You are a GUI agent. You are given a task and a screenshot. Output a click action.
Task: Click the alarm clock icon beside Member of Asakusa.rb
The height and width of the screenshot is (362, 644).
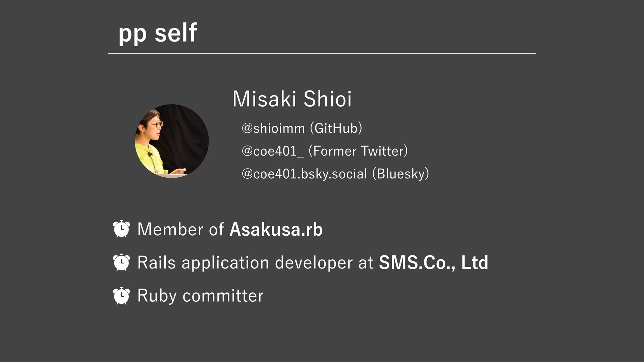(121, 229)
